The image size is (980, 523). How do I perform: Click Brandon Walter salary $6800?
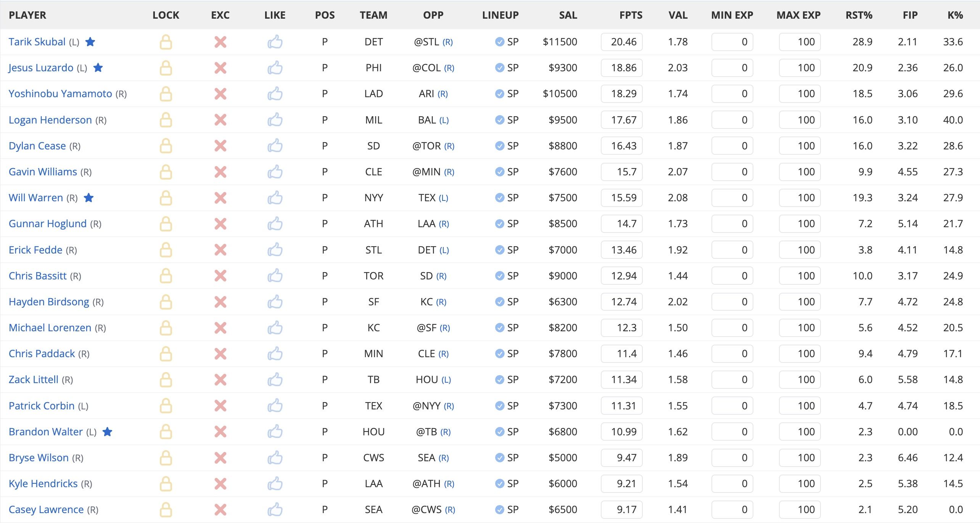(563, 432)
